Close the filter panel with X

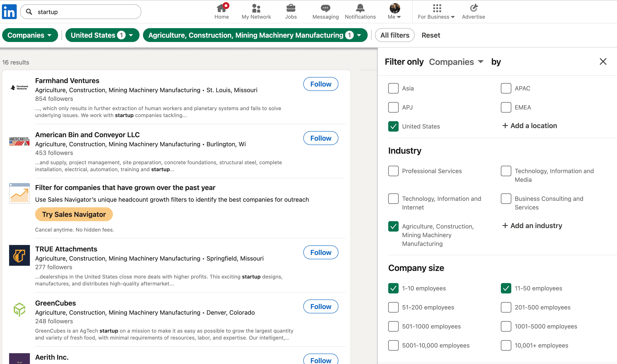point(603,61)
